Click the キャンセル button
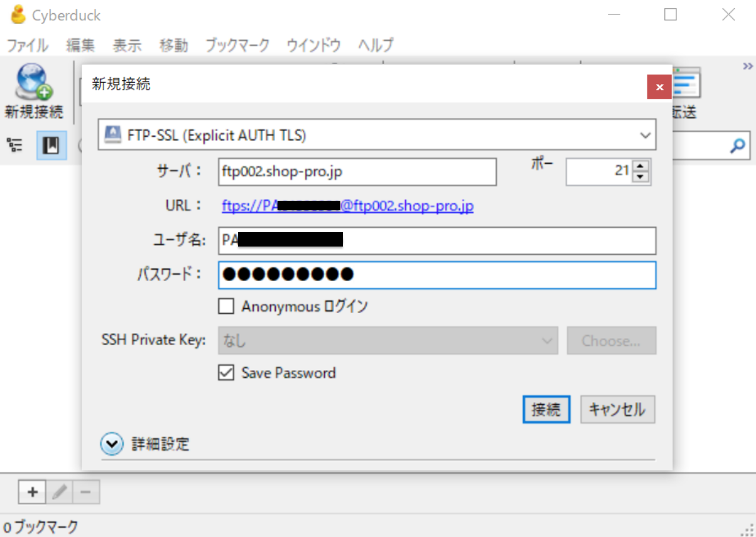 coord(617,410)
